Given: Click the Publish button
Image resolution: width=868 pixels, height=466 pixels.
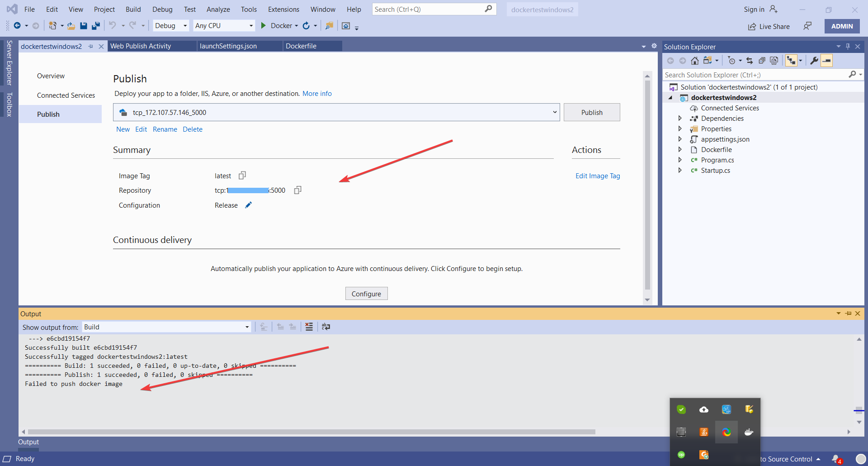Looking at the screenshot, I should pyautogui.click(x=592, y=112).
